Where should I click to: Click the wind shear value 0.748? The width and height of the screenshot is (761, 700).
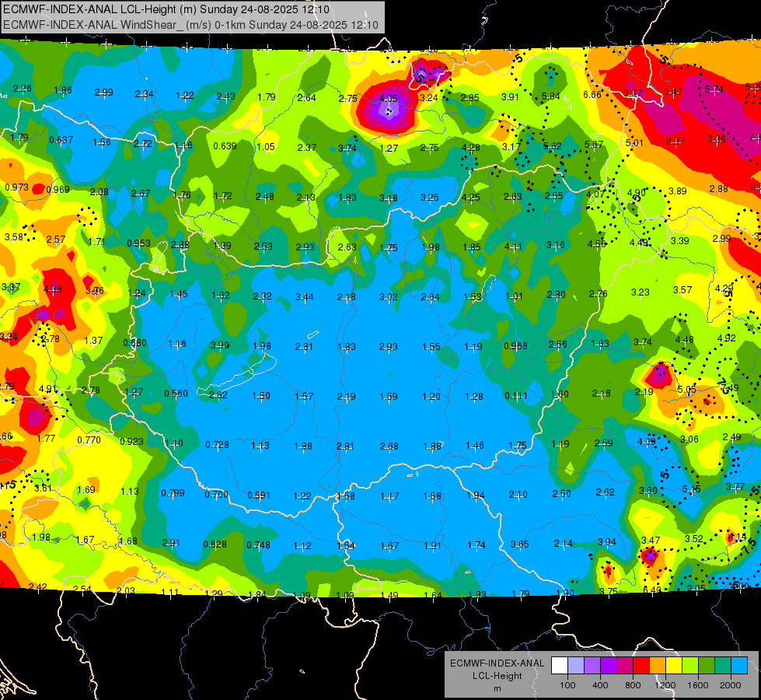(x=258, y=545)
